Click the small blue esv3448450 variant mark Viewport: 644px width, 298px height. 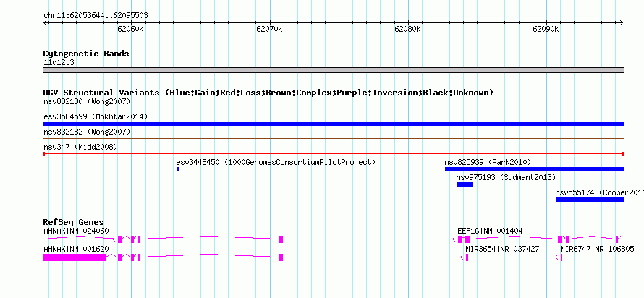177,169
